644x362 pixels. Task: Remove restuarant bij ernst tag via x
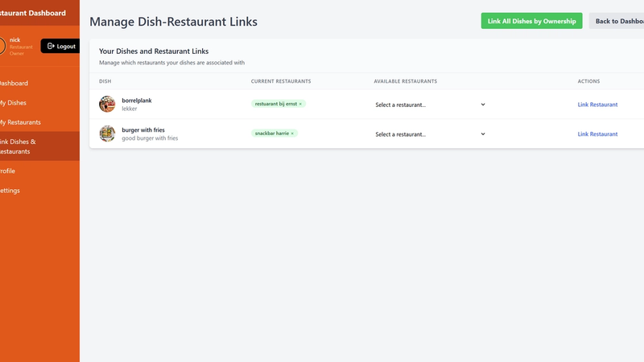click(300, 105)
